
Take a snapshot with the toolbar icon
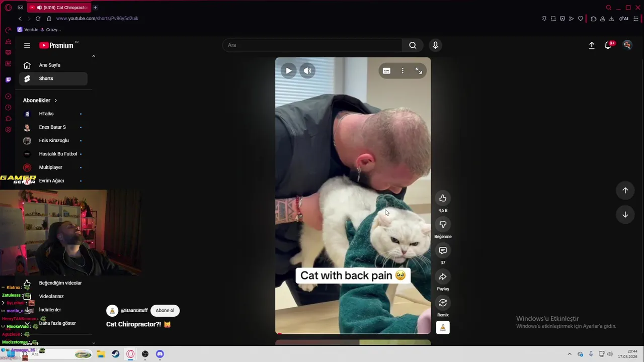pyautogui.click(x=553, y=19)
